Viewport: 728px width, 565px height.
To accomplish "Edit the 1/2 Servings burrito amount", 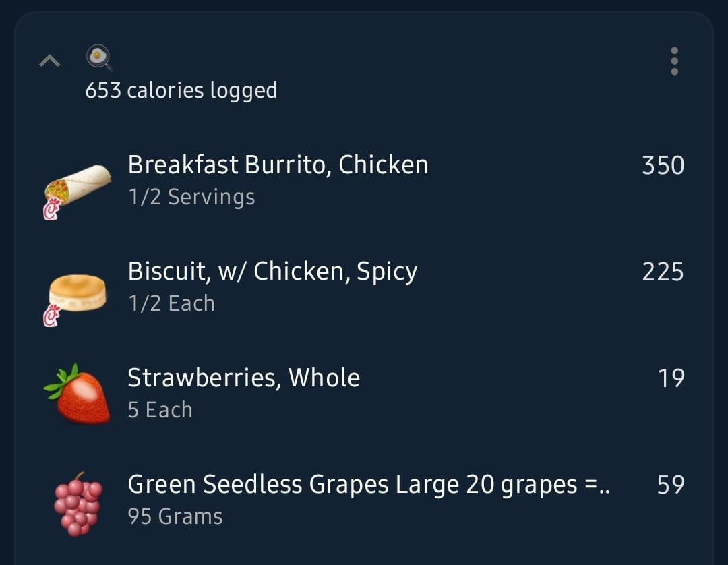I will point(191,197).
